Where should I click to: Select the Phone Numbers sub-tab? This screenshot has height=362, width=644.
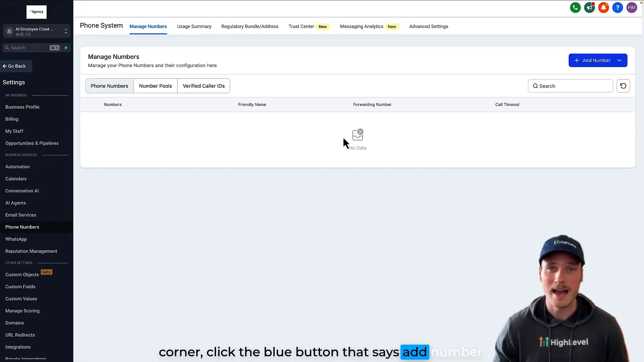[109, 86]
